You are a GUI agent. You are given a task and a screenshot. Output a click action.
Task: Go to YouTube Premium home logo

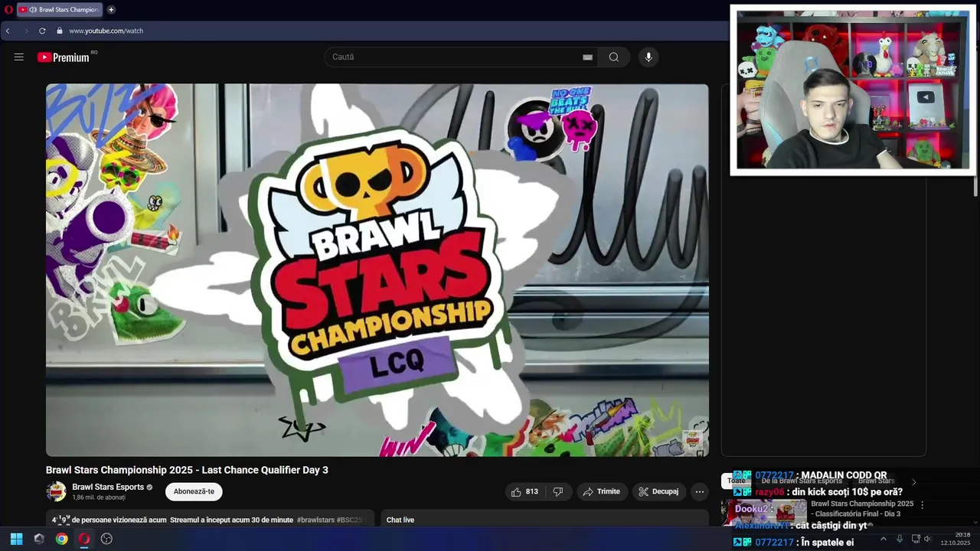pyautogui.click(x=64, y=57)
